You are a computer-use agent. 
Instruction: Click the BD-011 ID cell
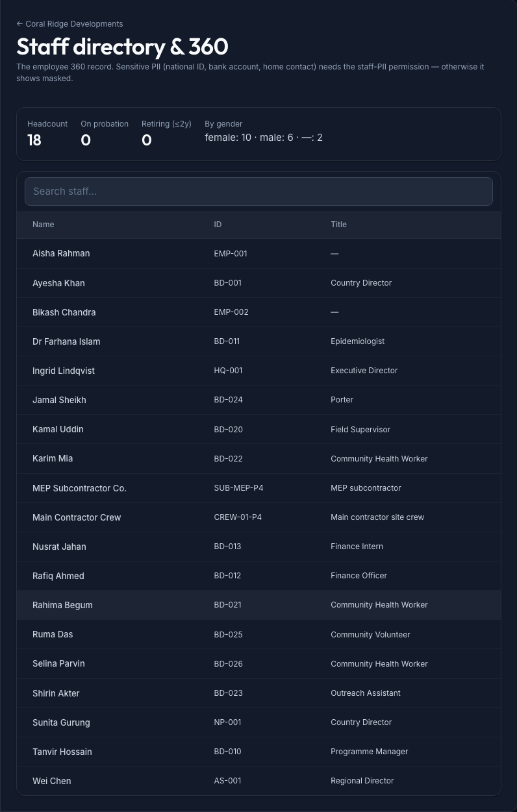[x=227, y=341]
